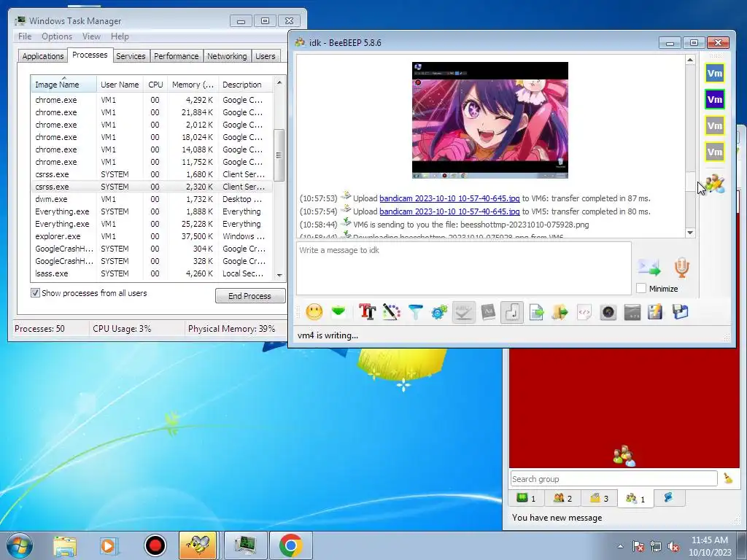
Task: Click the dark window icon in chat toolbar
Action: pyautogui.click(x=632, y=312)
